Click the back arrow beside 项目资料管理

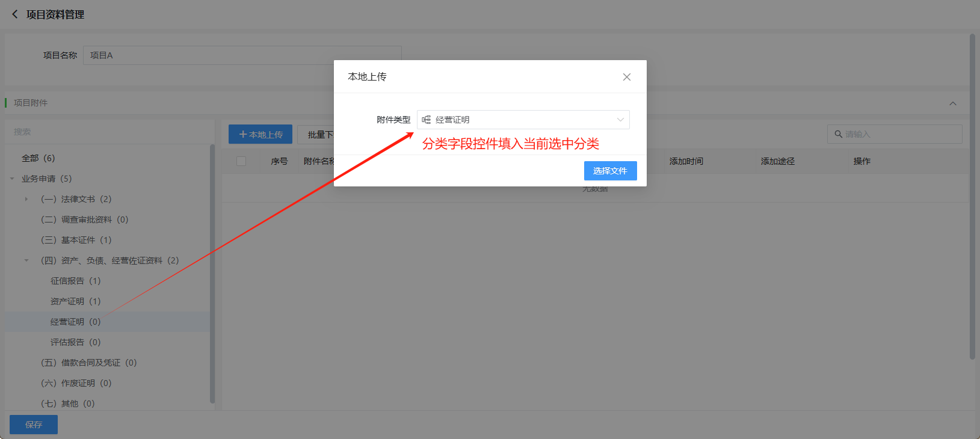pos(14,14)
